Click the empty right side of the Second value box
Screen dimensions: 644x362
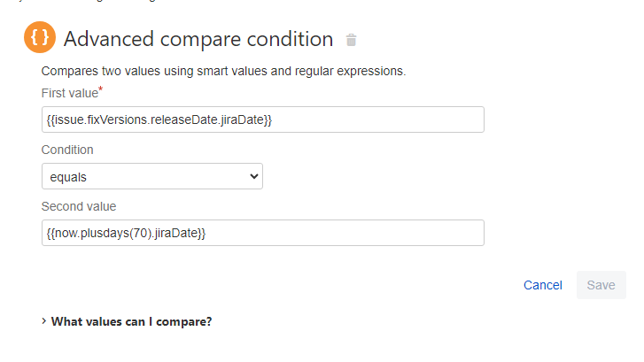(345, 233)
